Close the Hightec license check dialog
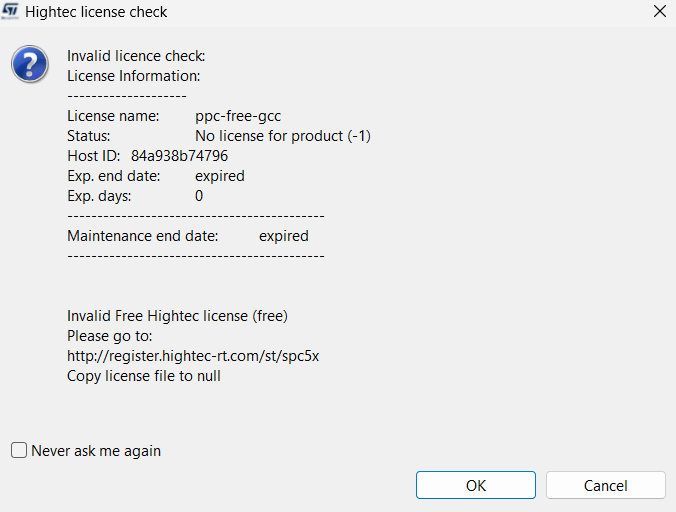Image resolution: width=676 pixels, height=512 pixels. click(659, 12)
